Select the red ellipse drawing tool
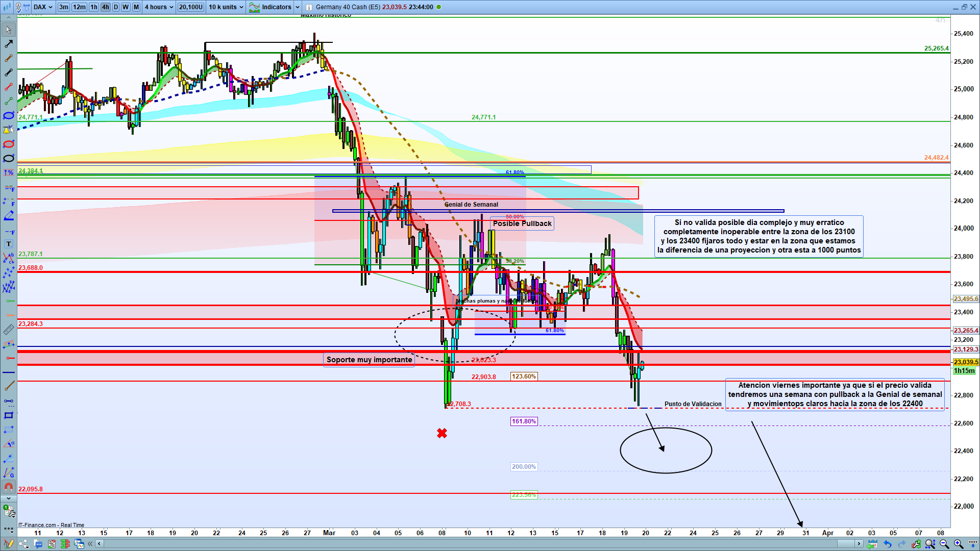 pos(9,144)
